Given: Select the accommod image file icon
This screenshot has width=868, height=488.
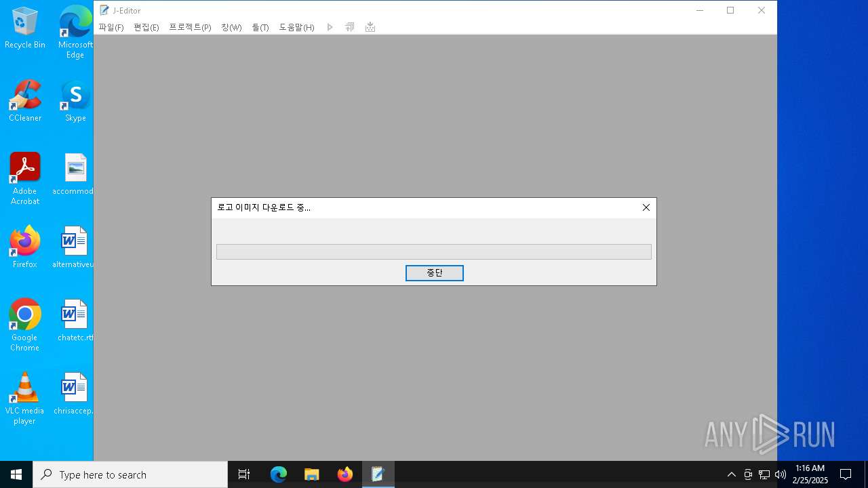Looking at the screenshot, I should 75,174.
